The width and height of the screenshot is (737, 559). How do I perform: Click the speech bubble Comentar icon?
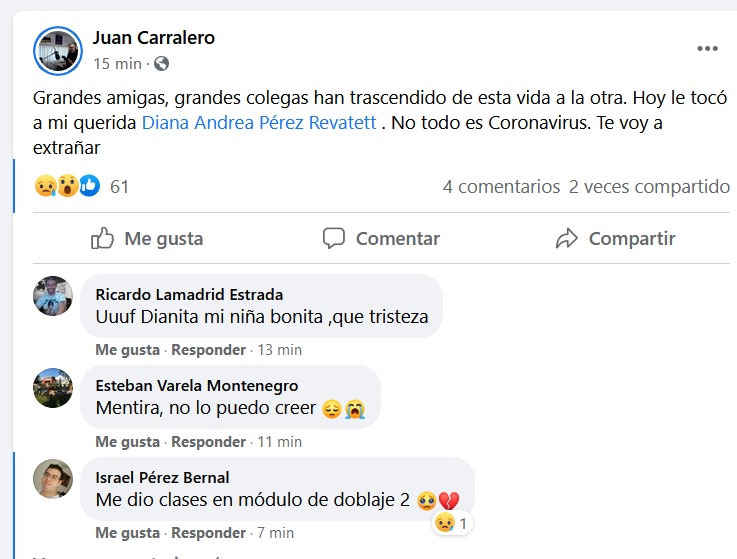coord(334,239)
